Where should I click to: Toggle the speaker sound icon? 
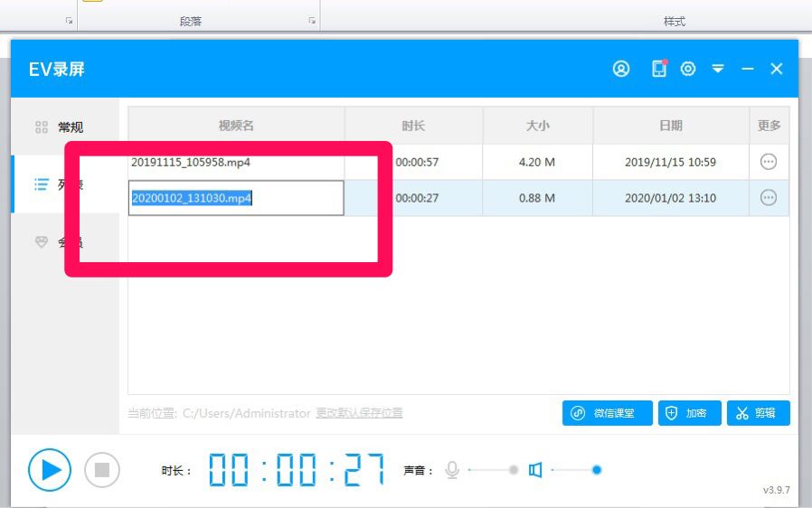click(x=535, y=470)
